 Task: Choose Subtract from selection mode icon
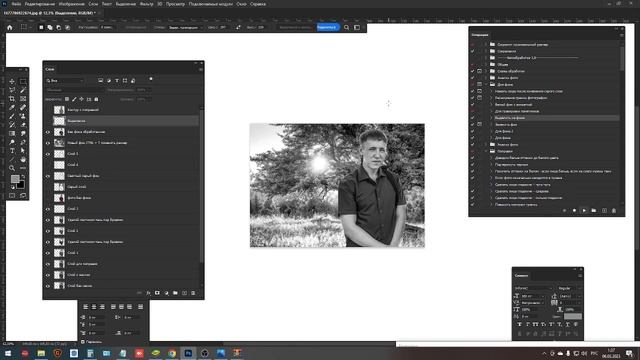point(58,27)
